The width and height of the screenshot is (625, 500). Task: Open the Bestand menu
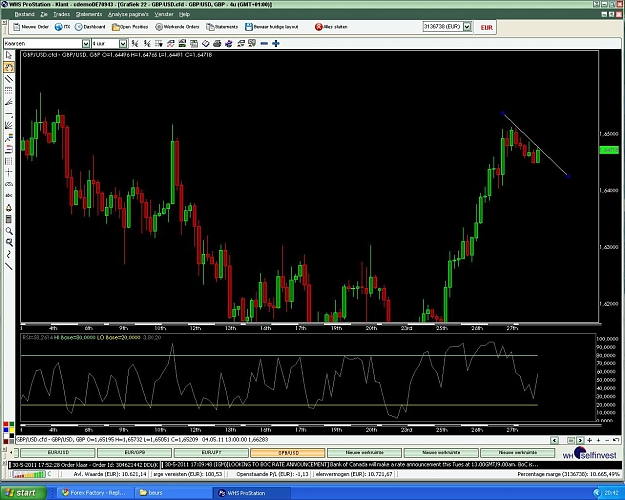[24, 14]
